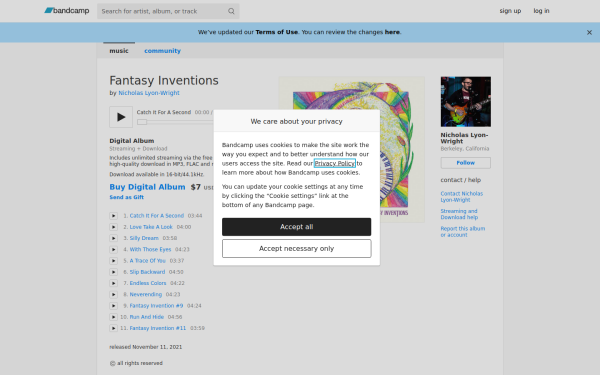Open the log in page
Image resolution: width=600 pixels, height=375 pixels.
tap(541, 11)
